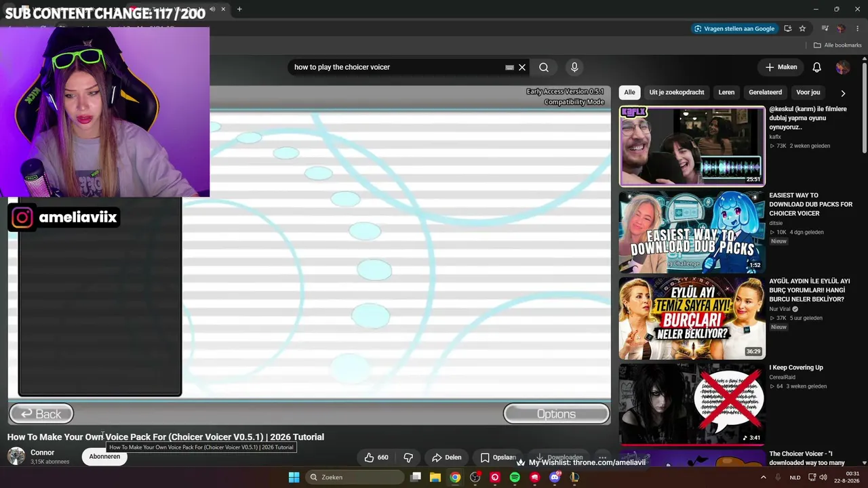This screenshot has height=488, width=868.
Task: Subscribe to Connor with Abonneren button
Action: coord(104,456)
